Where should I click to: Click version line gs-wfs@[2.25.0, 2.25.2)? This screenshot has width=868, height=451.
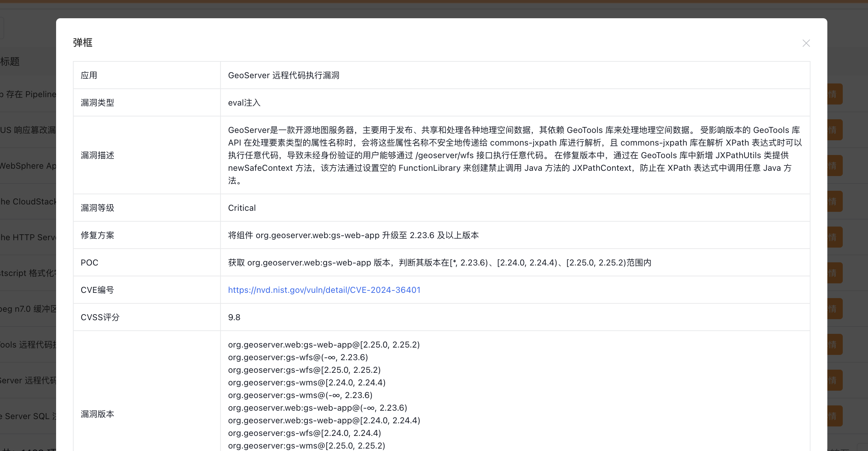click(304, 370)
